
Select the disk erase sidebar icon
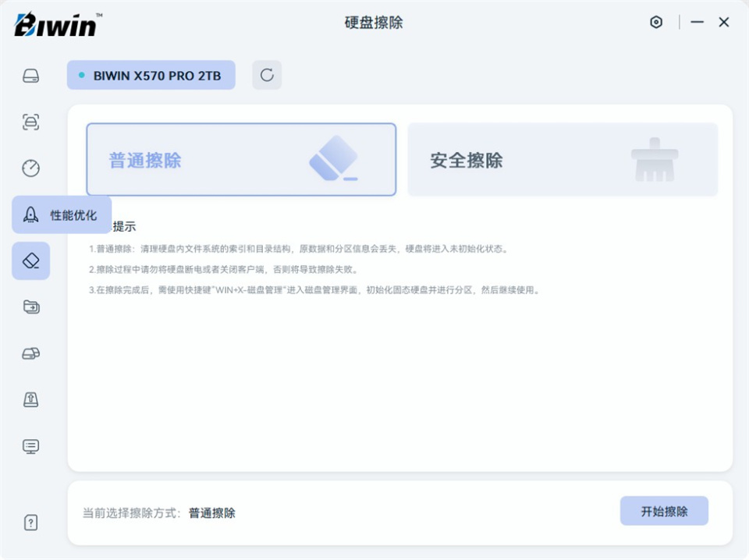[x=31, y=261]
